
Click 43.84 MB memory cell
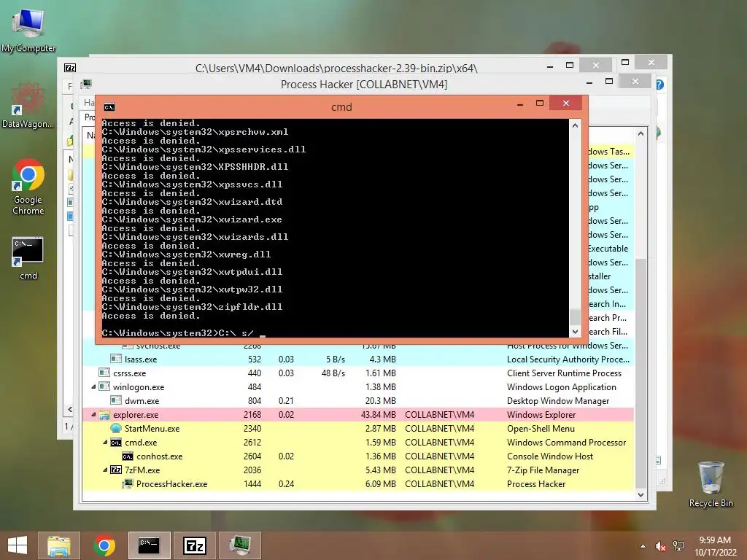(379, 415)
